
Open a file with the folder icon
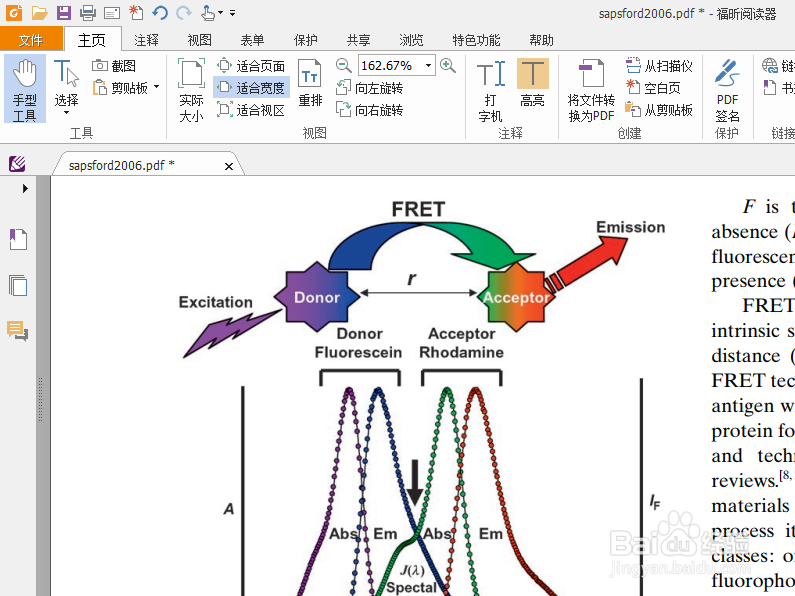[39, 13]
